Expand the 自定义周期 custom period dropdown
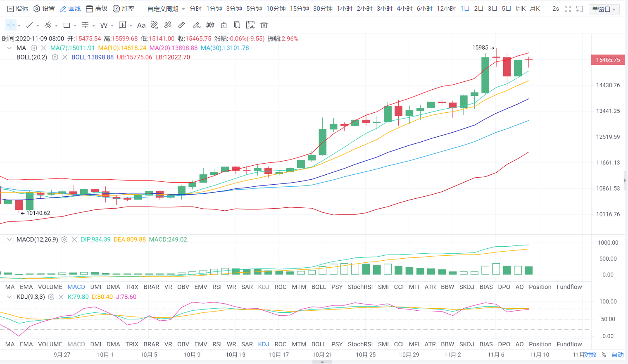 166,9
